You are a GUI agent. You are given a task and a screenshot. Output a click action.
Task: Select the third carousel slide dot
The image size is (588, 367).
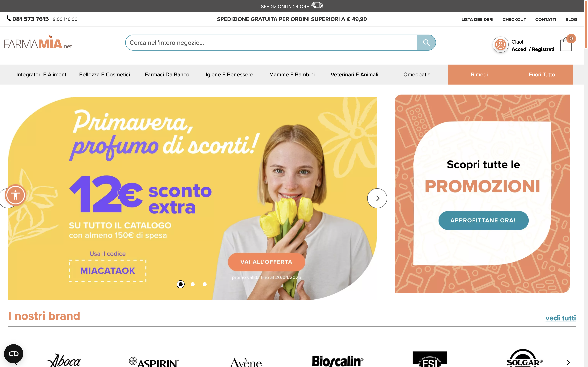pos(205,284)
